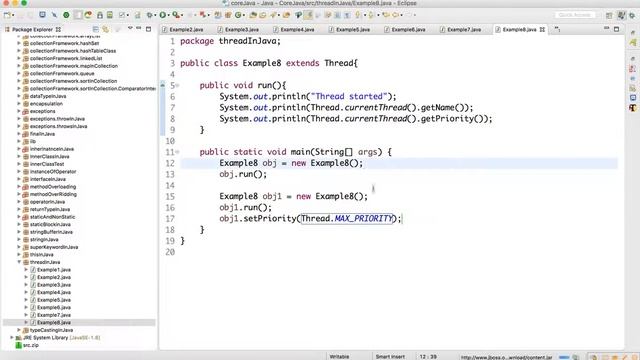The height and width of the screenshot is (360, 640).
Task: Open the External Tools dropdown arrow
Action: pyautogui.click(x=182, y=15)
